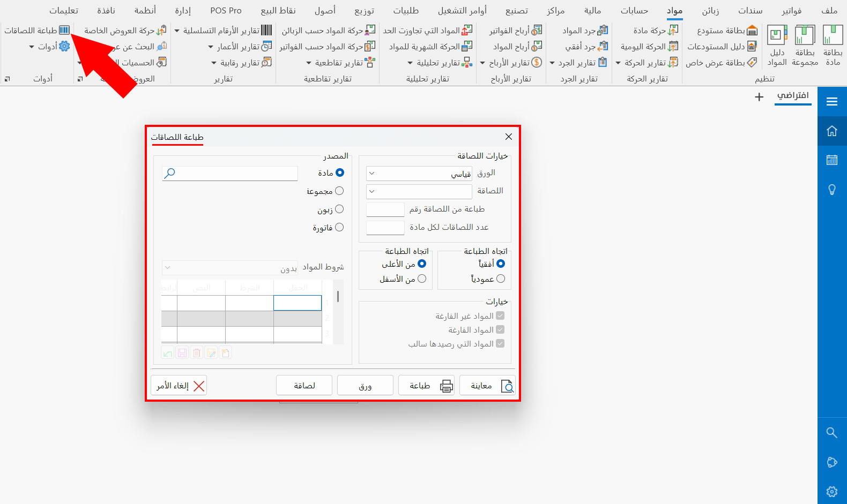Open the ملف menu tab
Viewport: 847px width, 504px height.
tap(829, 10)
